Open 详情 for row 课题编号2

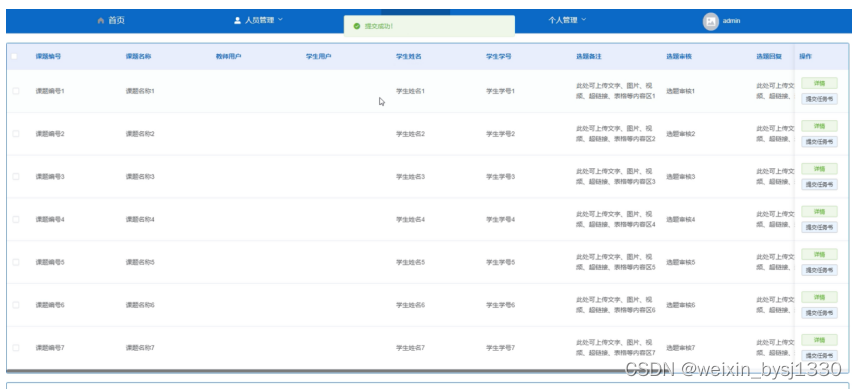[819, 126]
